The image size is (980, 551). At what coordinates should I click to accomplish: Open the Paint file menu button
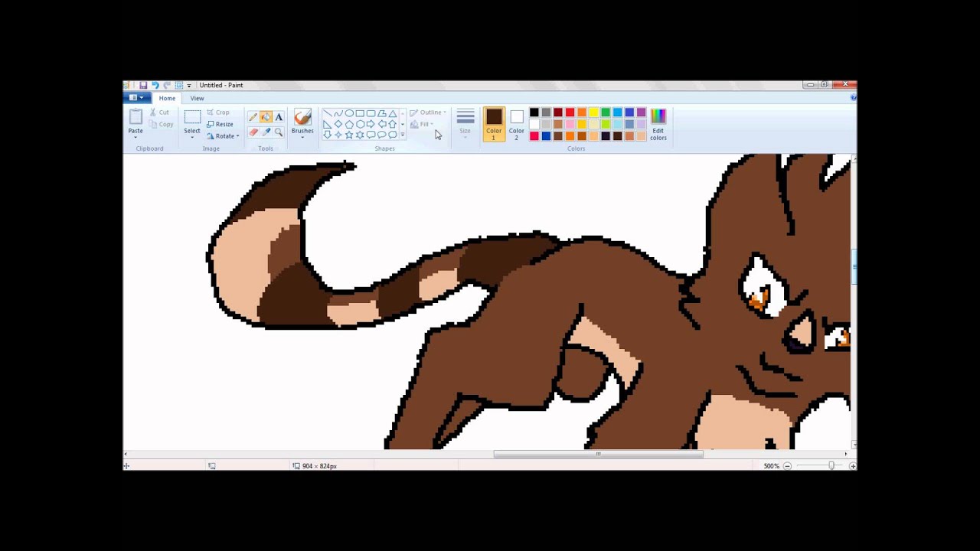pyautogui.click(x=136, y=98)
